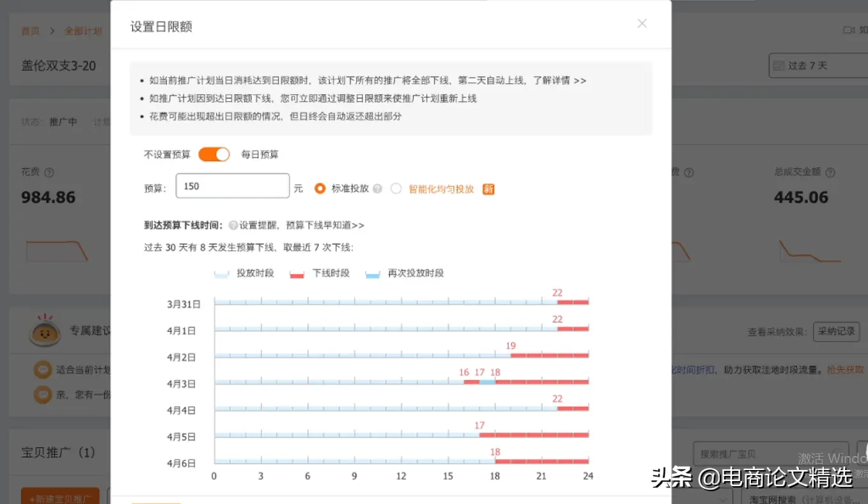Toggle the 每日预算 budget switch
Viewport: 868px width, 504px height.
(213, 154)
